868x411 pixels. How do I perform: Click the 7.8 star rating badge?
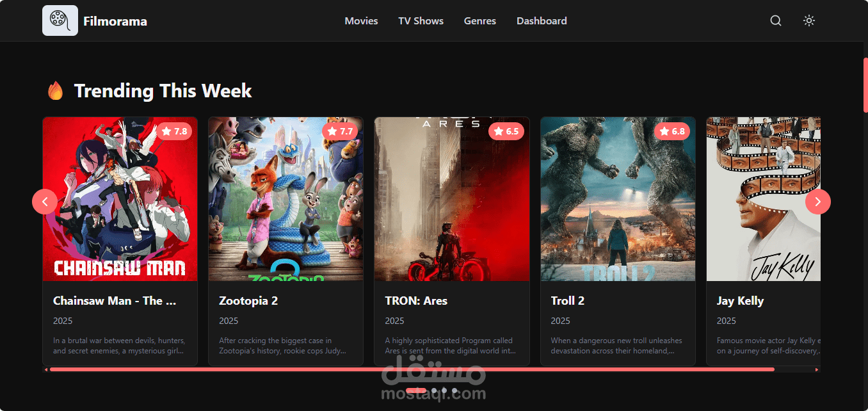pyautogui.click(x=175, y=131)
